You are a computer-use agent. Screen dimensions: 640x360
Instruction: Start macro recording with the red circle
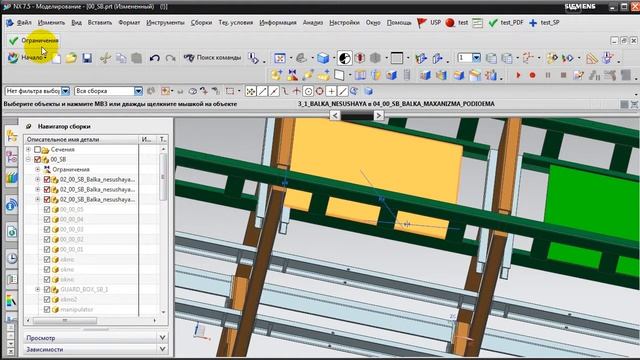[x=532, y=75]
